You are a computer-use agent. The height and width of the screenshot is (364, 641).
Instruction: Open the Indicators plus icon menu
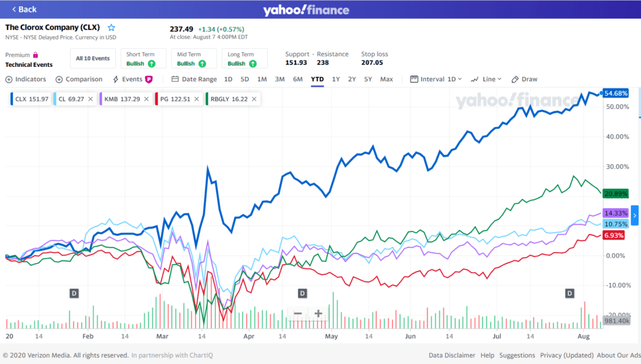[9, 79]
